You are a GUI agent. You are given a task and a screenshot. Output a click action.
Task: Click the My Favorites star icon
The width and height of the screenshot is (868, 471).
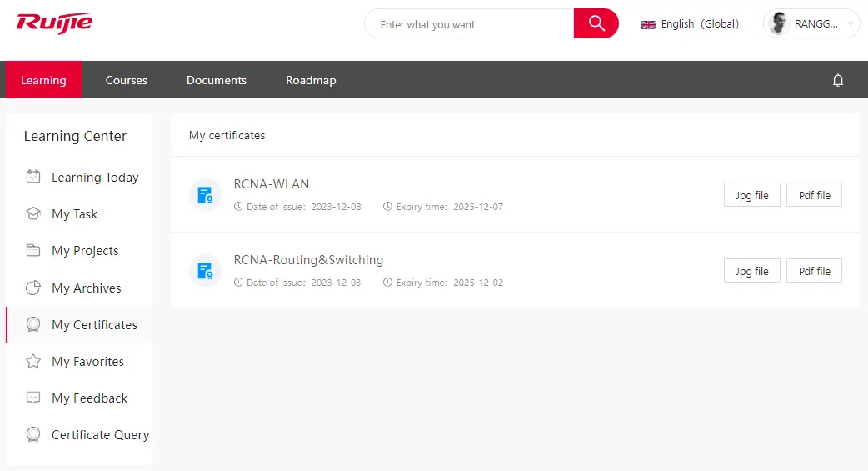pos(33,362)
